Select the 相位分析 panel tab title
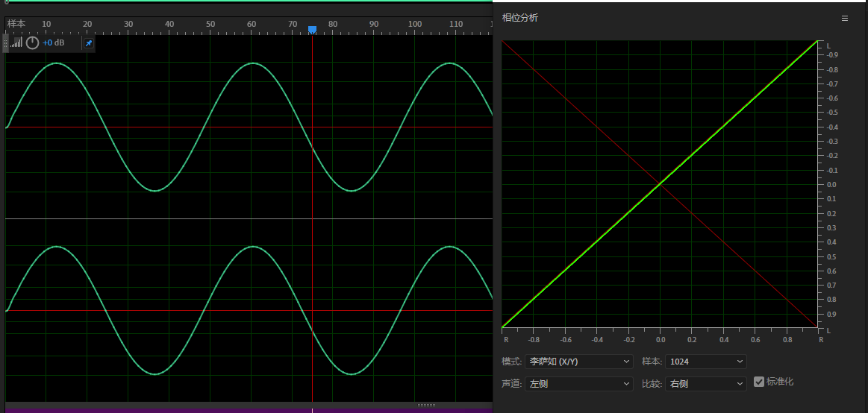 pyautogui.click(x=520, y=18)
